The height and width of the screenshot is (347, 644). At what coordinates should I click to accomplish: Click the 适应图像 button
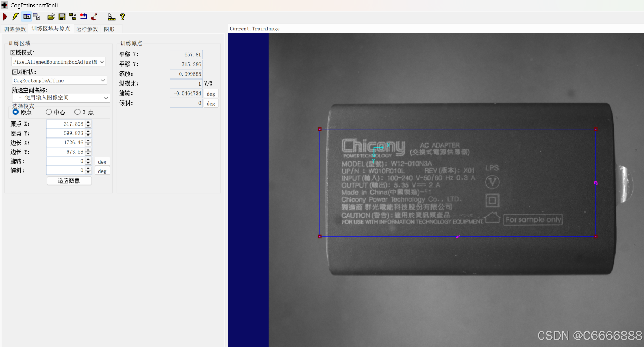[x=69, y=181]
